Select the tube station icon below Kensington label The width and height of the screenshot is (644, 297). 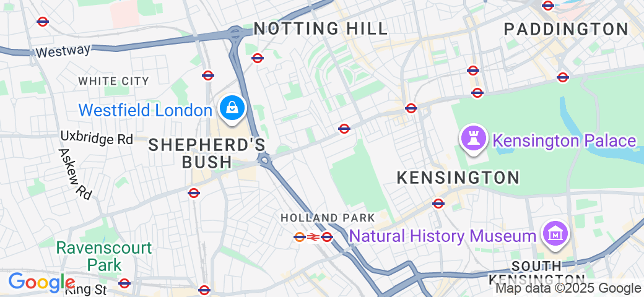(438, 203)
